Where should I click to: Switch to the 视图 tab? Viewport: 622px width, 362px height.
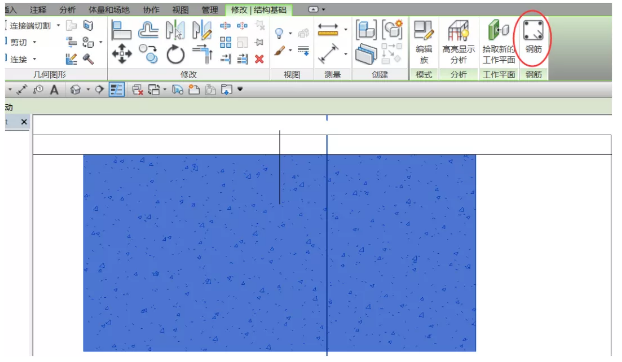[180, 10]
